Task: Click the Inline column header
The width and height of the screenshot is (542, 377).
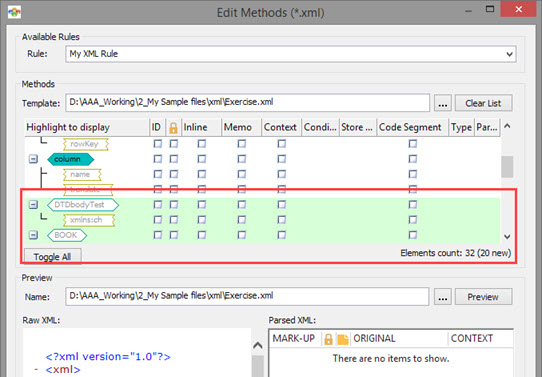Action: pyautogui.click(x=201, y=128)
